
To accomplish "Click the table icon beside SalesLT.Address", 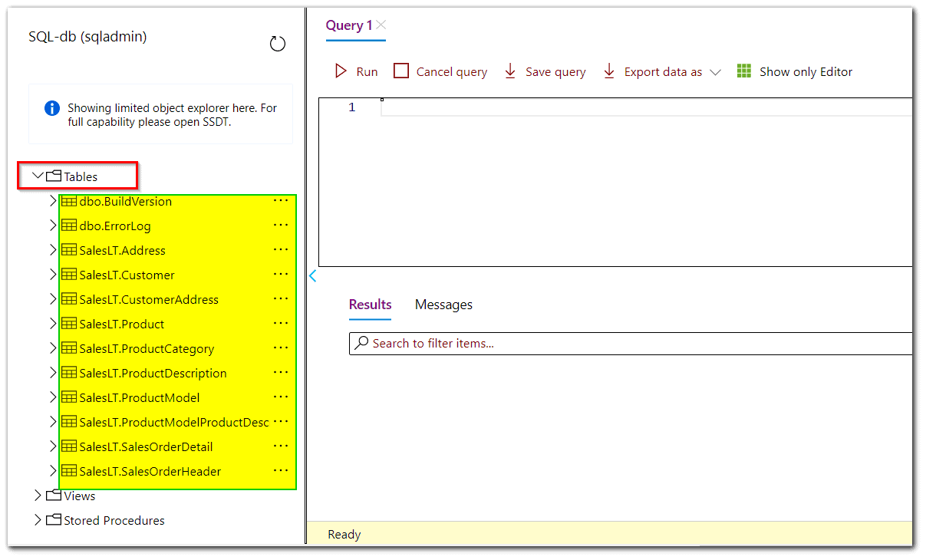I will point(68,250).
